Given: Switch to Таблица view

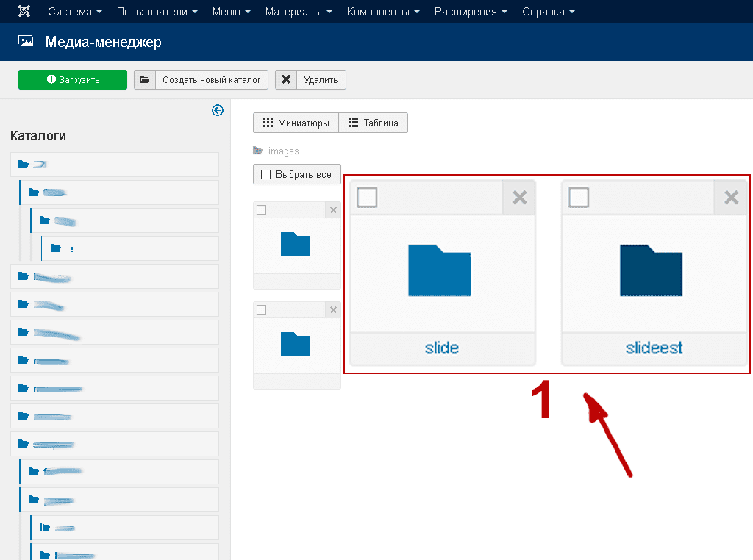Looking at the screenshot, I should click(x=373, y=123).
